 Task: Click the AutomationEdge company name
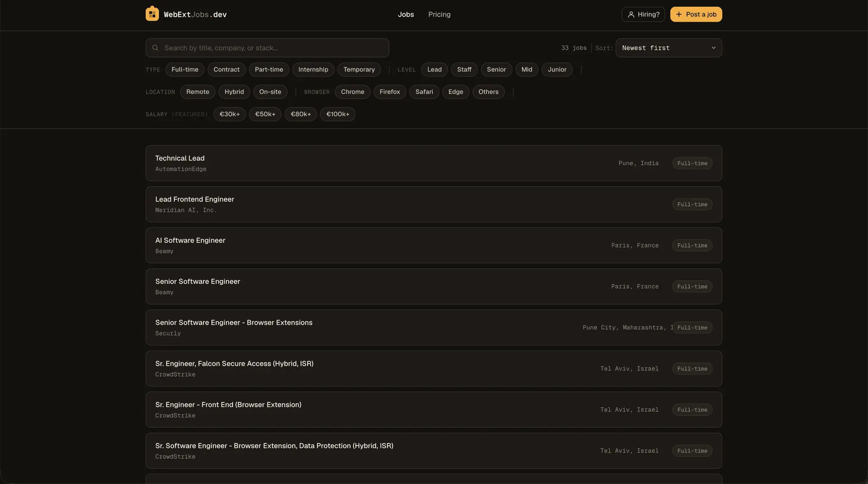click(x=181, y=169)
